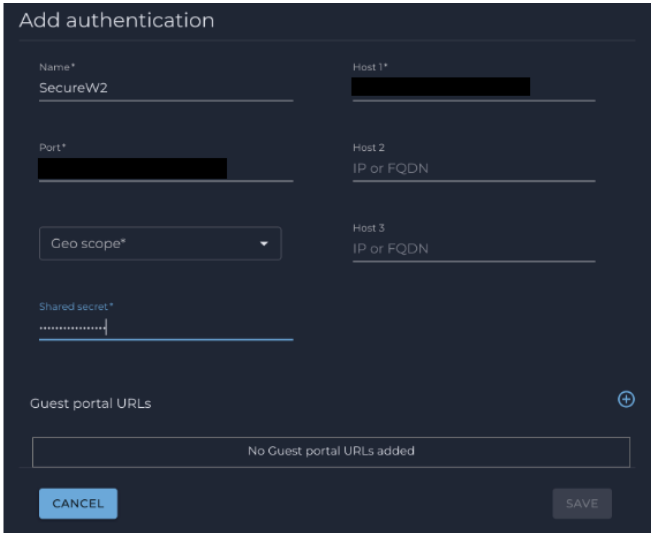651x536 pixels.
Task: Focus the Host 1 input field
Action: (x=474, y=87)
